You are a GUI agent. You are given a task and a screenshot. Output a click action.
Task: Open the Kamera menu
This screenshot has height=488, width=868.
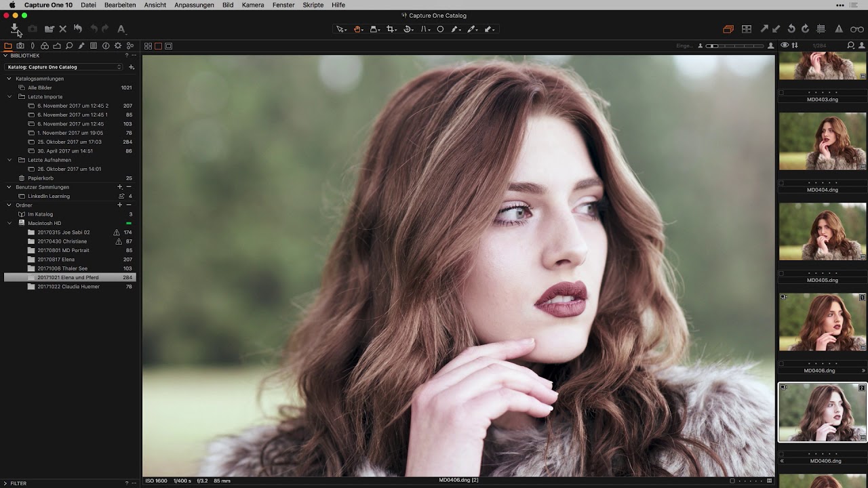pos(253,5)
